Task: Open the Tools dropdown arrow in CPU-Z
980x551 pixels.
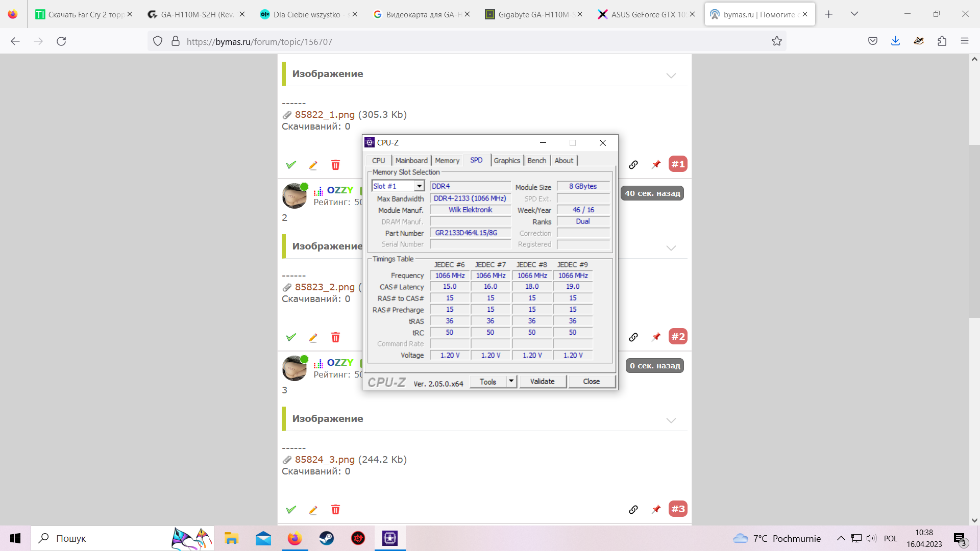Action: coord(511,381)
